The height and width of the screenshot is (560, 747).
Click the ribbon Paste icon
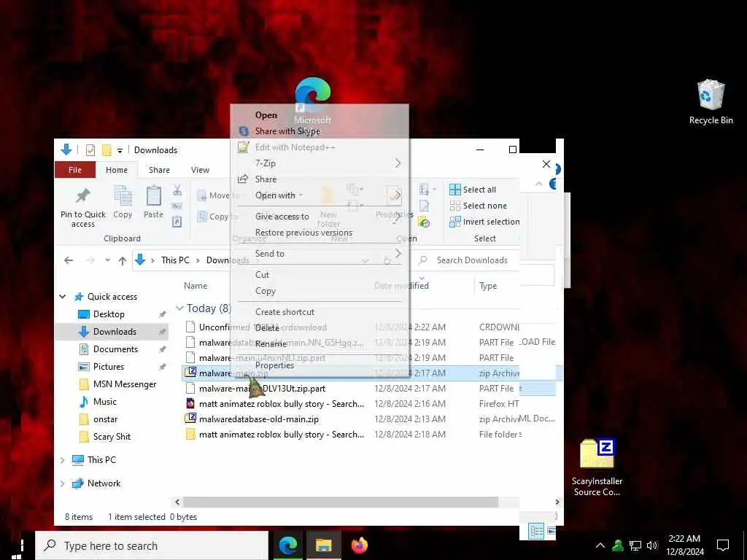pyautogui.click(x=153, y=203)
